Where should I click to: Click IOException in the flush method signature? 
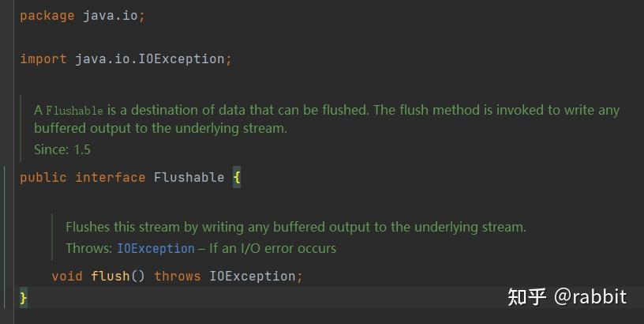(x=253, y=276)
